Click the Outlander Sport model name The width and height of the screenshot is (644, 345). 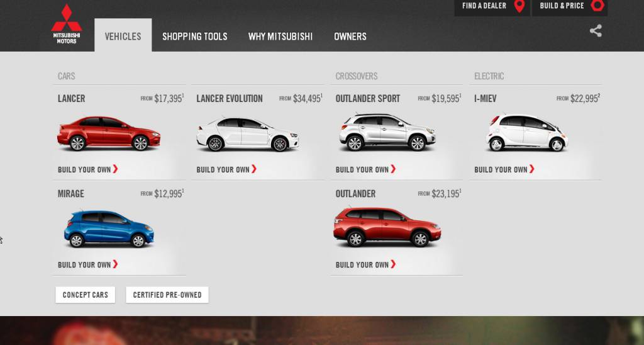click(367, 99)
